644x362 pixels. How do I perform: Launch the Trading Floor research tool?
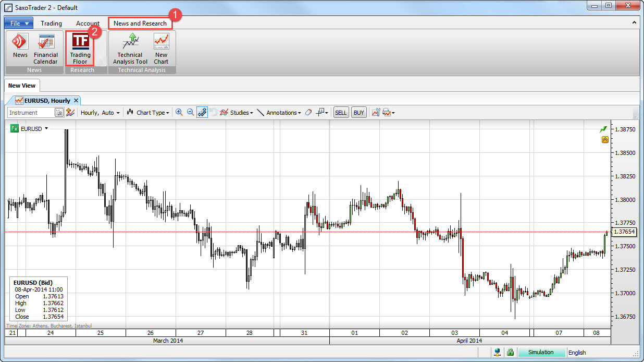tap(80, 49)
